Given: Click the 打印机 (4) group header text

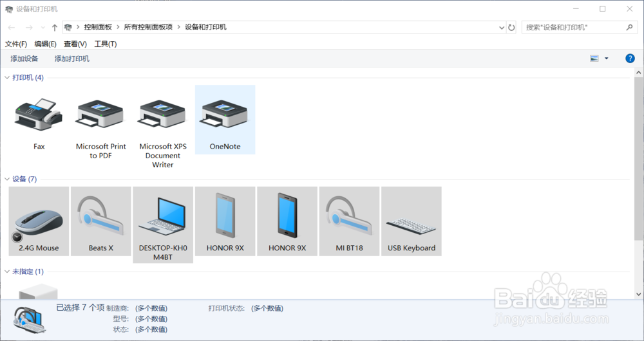Looking at the screenshot, I should click(28, 78).
